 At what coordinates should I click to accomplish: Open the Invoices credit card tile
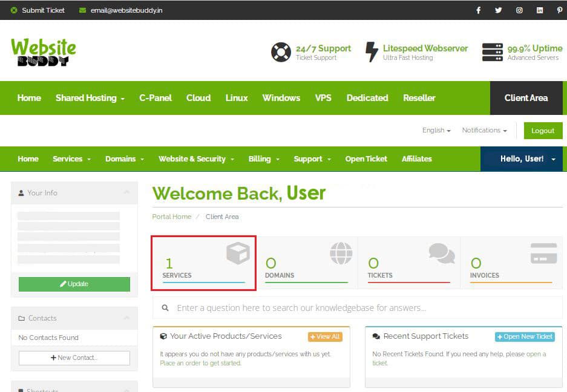[x=511, y=263]
